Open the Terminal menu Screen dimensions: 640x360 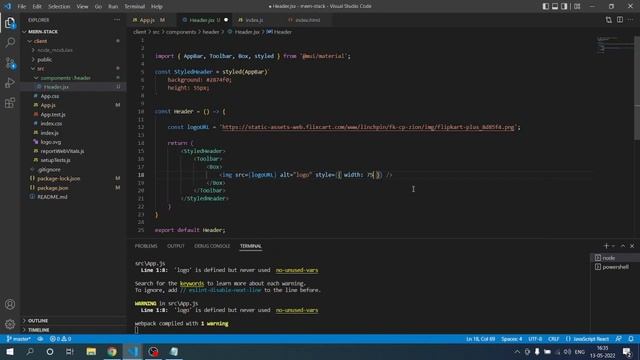[134, 6]
